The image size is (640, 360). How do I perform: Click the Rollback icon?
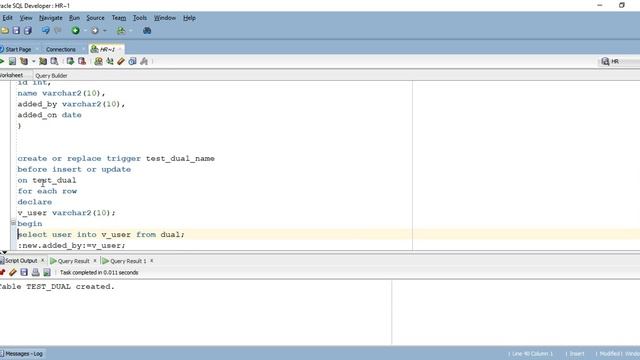pos(82,61)
